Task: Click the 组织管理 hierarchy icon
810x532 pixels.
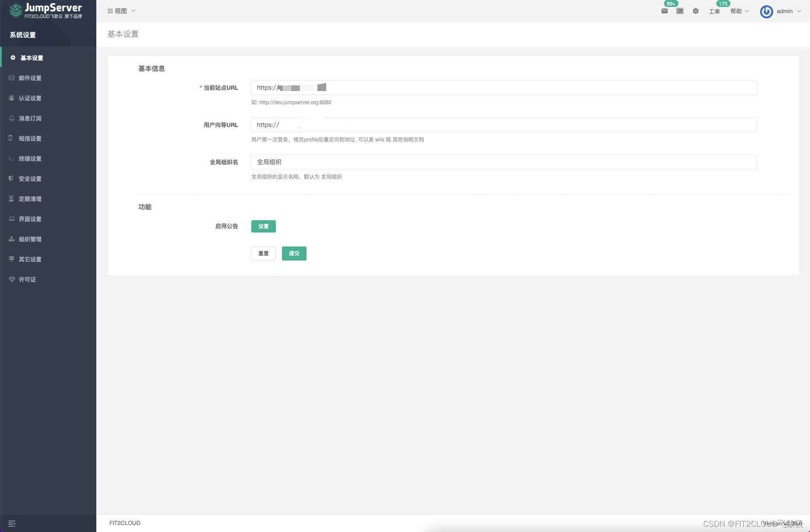Action: tap(11, 239)
